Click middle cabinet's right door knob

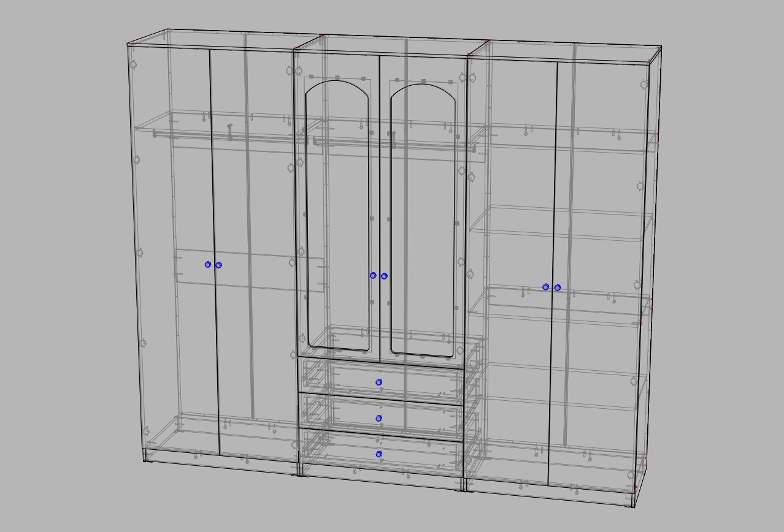[385, 276]
